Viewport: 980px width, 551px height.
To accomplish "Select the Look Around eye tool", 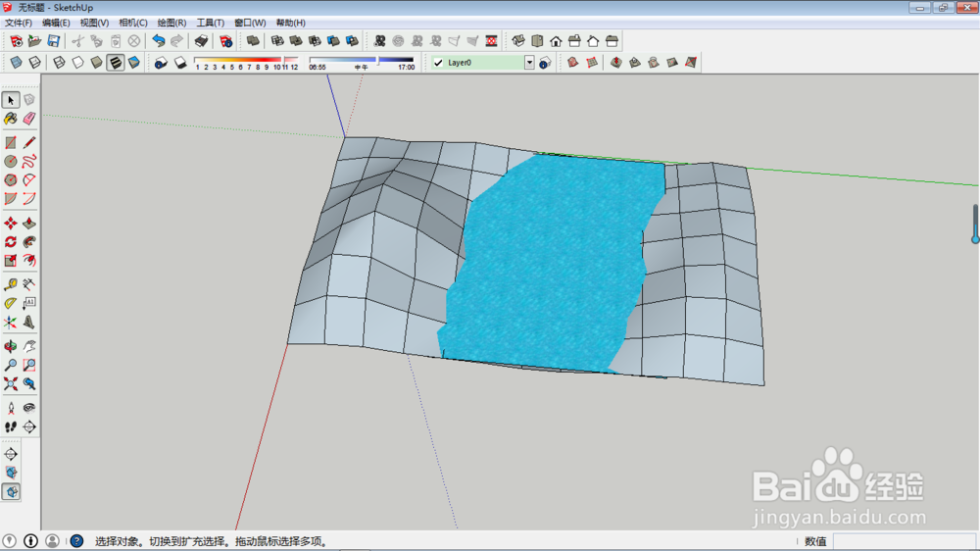I will [x=28, y=408].
